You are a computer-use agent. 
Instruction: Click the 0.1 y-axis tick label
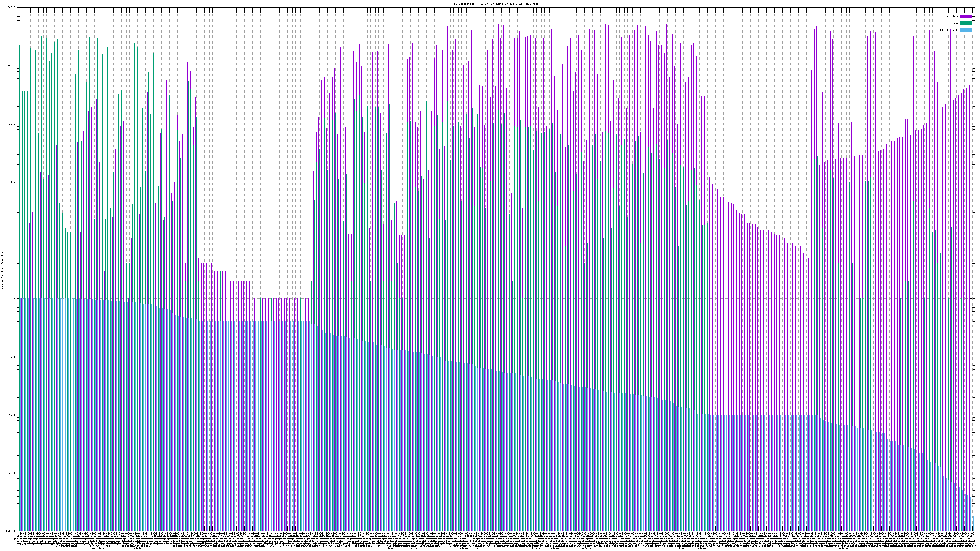13,357
